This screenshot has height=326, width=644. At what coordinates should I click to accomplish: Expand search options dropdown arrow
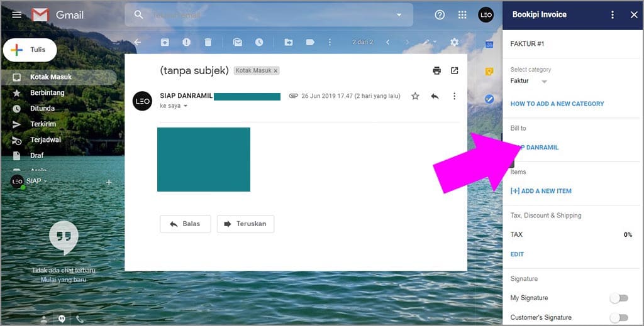click(x=399, y=15)
